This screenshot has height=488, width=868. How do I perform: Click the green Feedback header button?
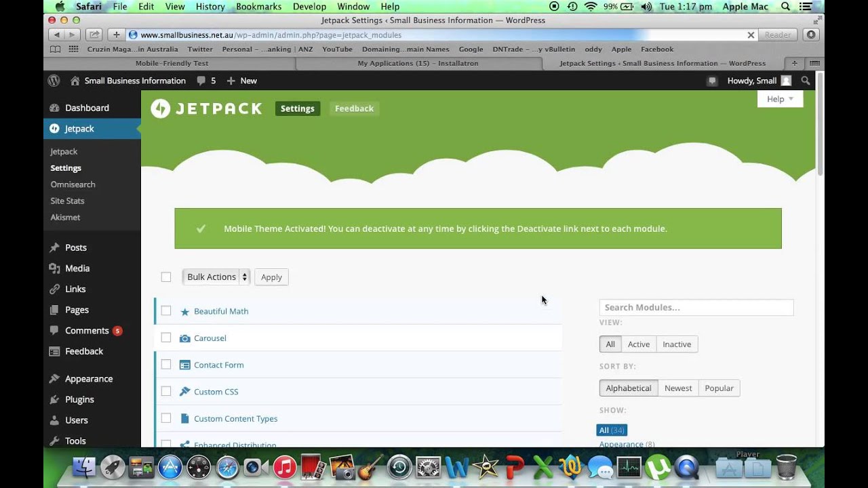click(354, 108)
